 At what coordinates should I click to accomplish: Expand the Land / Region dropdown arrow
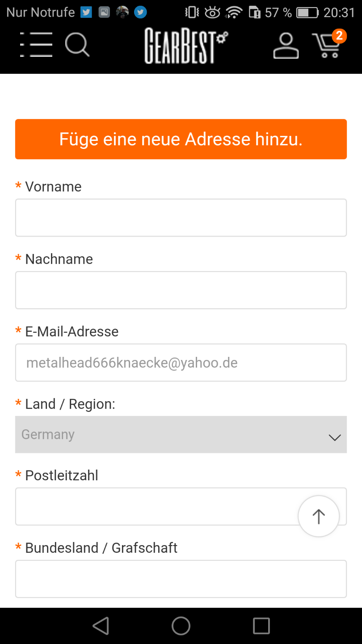(x=335, y=437)
